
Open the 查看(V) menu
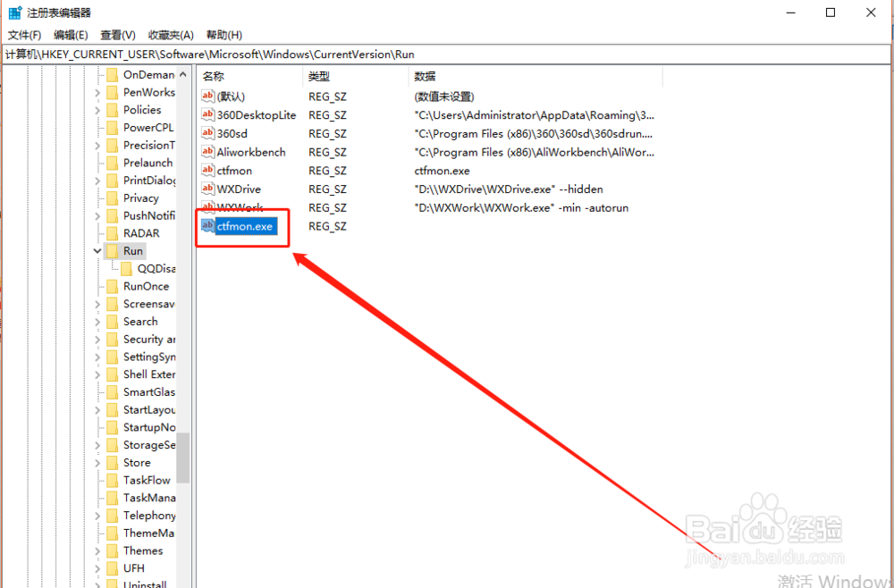[117, 35]
